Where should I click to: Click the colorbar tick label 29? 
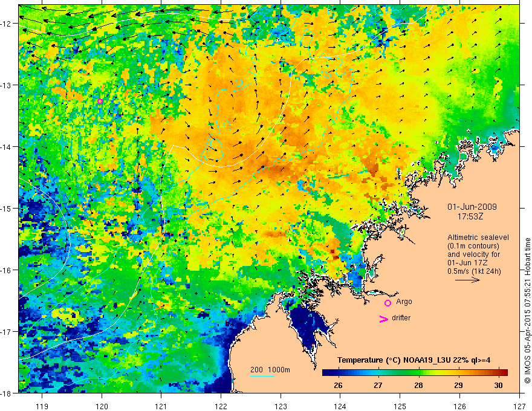(458, 385)
